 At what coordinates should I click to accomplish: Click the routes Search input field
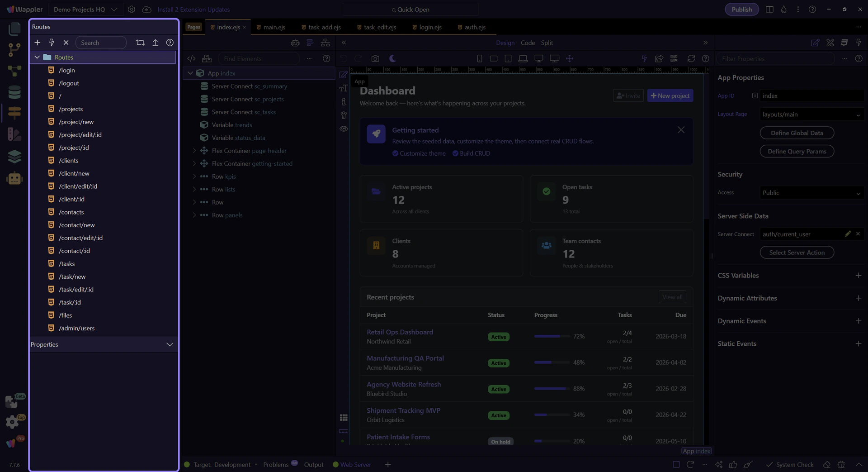(101, 43)
